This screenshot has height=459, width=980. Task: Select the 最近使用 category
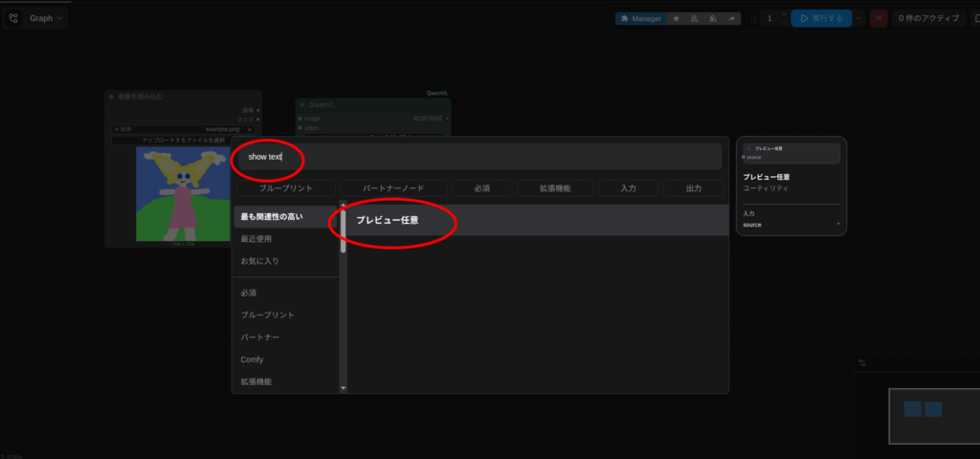click(256, 239)
